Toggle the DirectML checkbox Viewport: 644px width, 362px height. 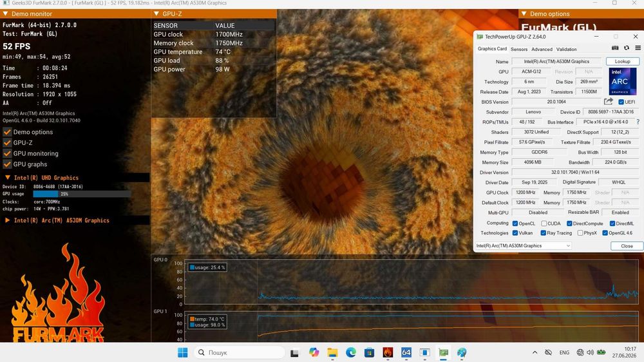click(612, 224)
